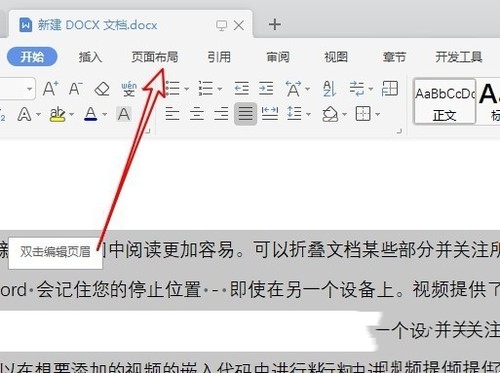Open the 插入 ribbon tab
Screen dimensions: 500x373
point(90,57)
